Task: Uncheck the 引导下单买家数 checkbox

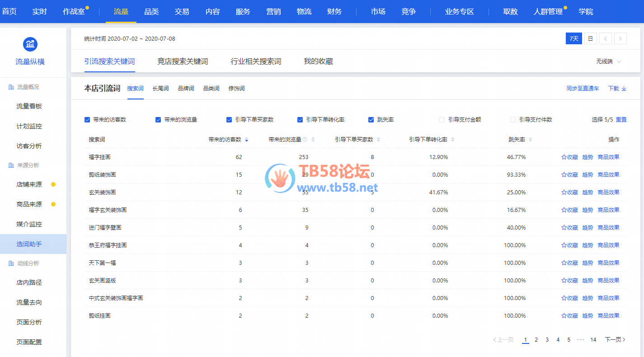Action: coord(229,120)
